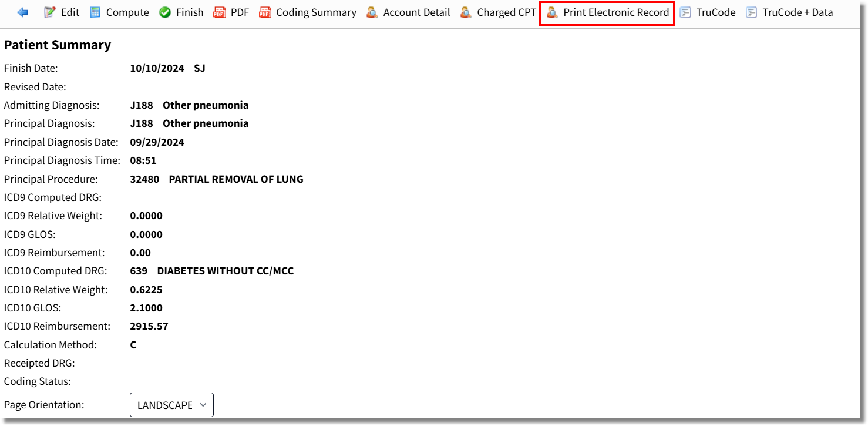Click the Receipted DRG label
Image resolution: width=868 pixels, height=426 pixels.
point(39,363)
